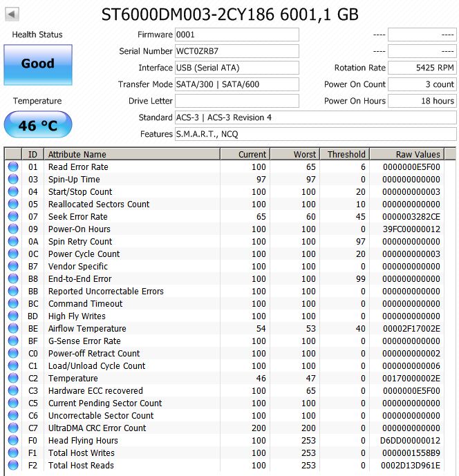Select the Seek Error Rate attribute name
The width and height of the screenshot is (459, 476).
tap(77, 217)
